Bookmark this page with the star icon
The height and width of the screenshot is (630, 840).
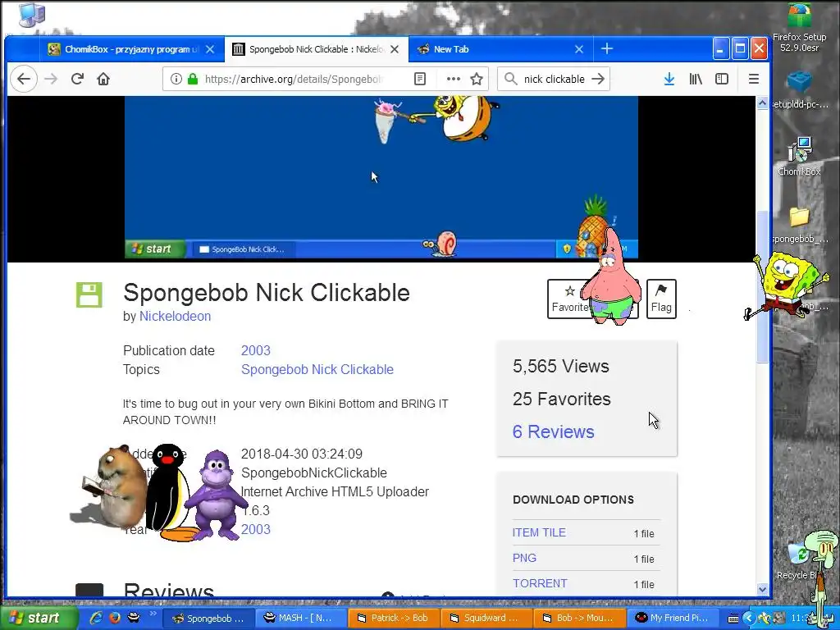[x=477, y=80]
